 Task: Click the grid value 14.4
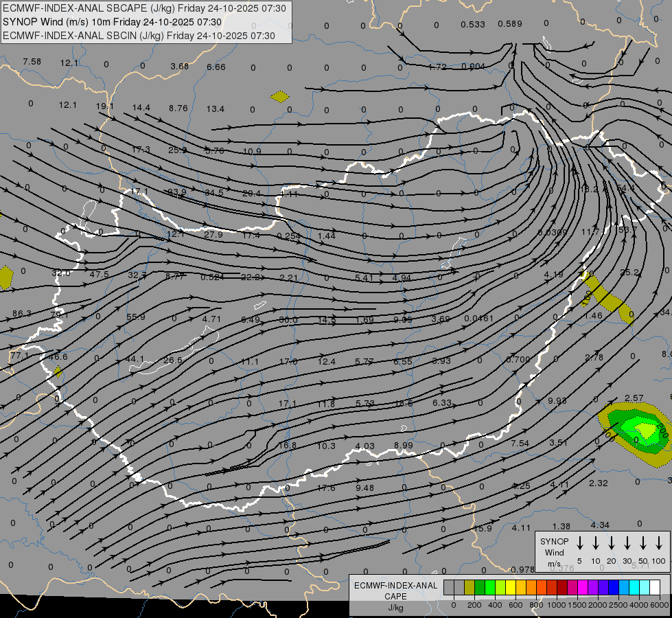click(141, 108)
